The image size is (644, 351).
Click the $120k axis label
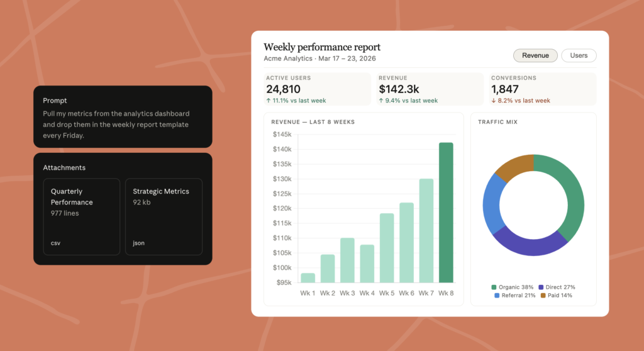click(282, 208)
